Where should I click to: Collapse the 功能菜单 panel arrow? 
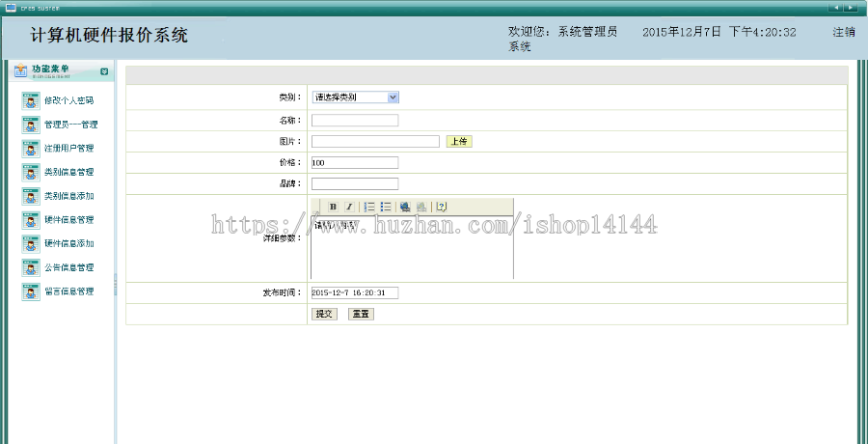point(104,71)
